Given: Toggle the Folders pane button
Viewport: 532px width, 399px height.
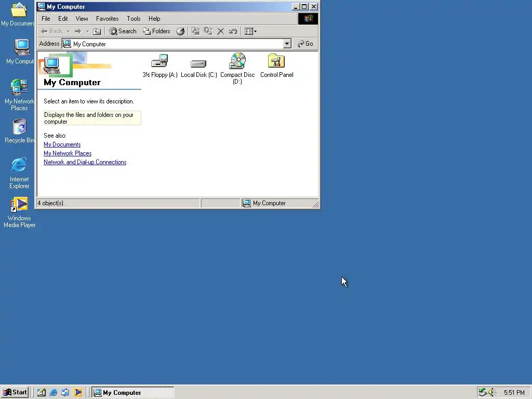Looking at the screenshot, I should pos(156,31).
